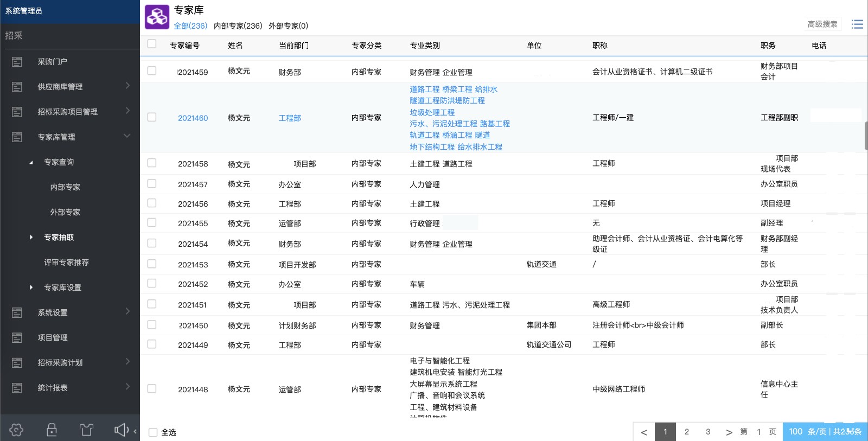868x441 pixels.
Task: Go to page 2
Action: pyautogui.click(x=687, y=432)
